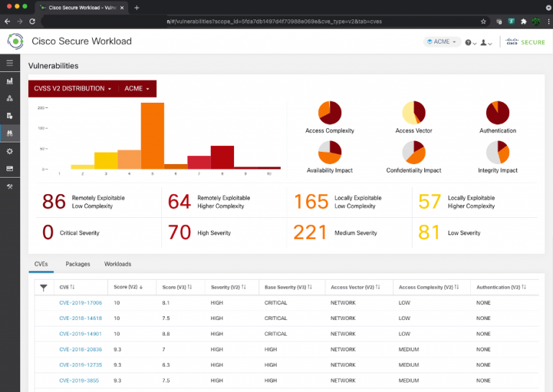Open the CVE-2018-20836 link
Screen dimensions: 553x392
[81, 349]
